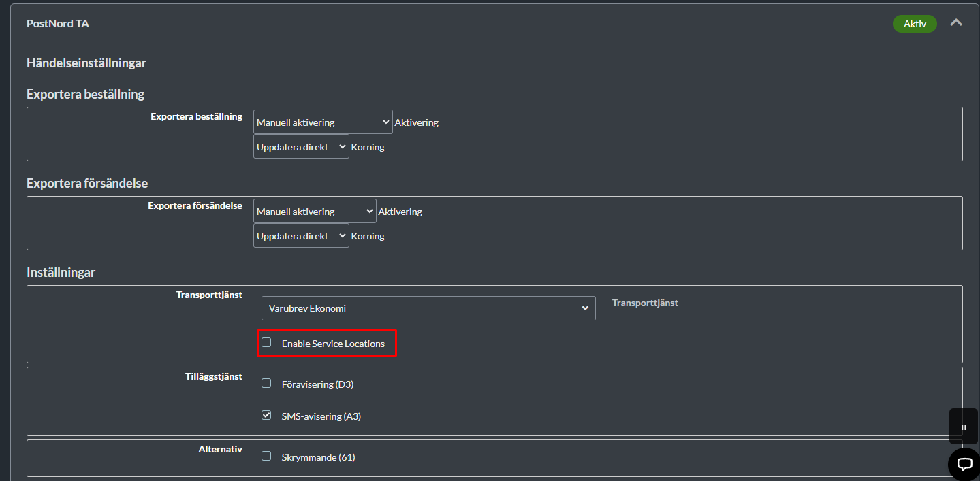Image resolution: width=980 pixels, height=481 pixels.
Task: Open the chat bubble widget
Action: click(x=964, y=464)
